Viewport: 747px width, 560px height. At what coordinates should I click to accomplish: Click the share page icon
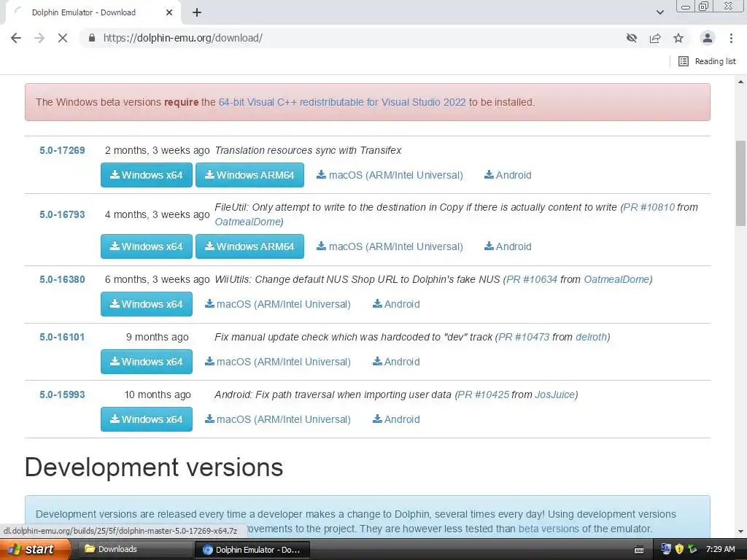[655, 38]
